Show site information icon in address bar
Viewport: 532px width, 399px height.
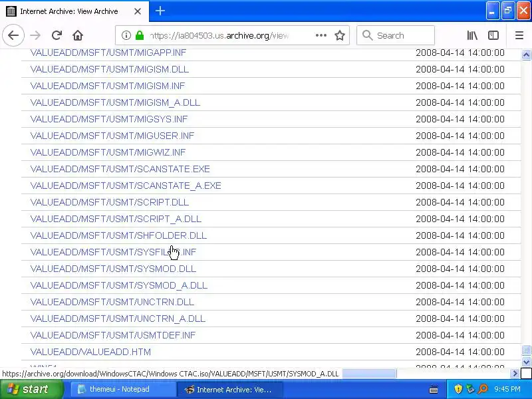(x=126, y=35)
